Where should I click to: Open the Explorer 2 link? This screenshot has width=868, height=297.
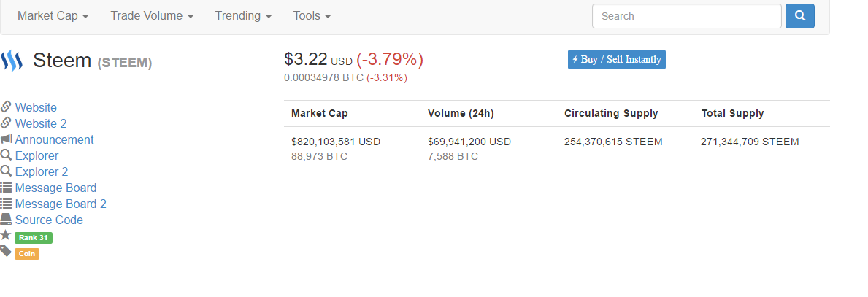[x=42, y=171]
